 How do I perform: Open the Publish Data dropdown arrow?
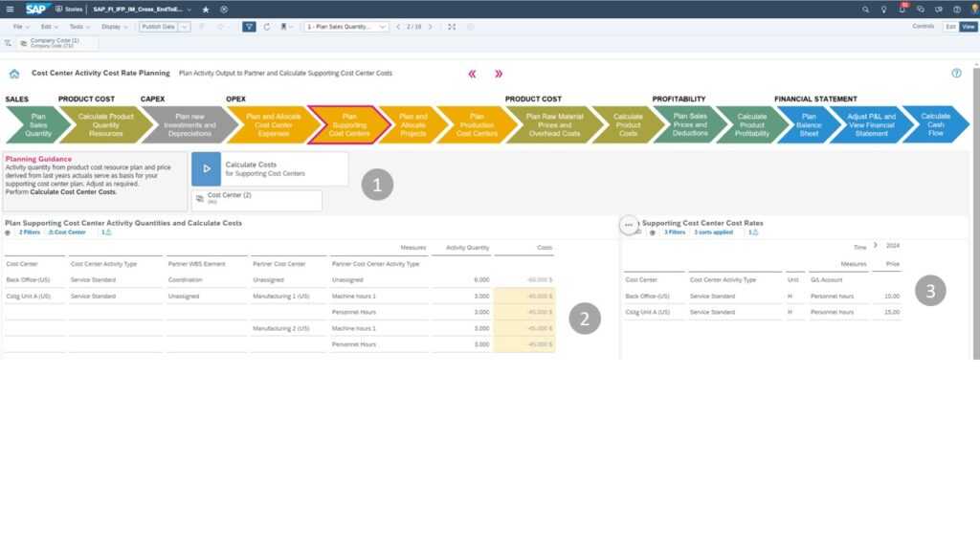tap(185, 27)
